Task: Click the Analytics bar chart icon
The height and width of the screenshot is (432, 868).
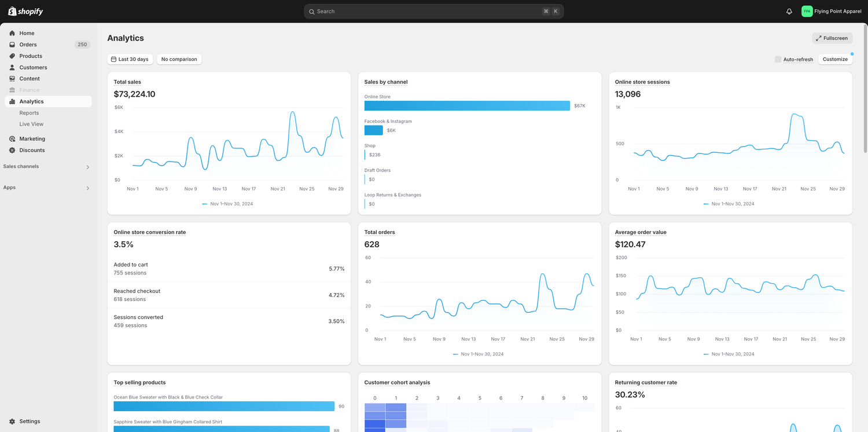Action: [12, 101]
